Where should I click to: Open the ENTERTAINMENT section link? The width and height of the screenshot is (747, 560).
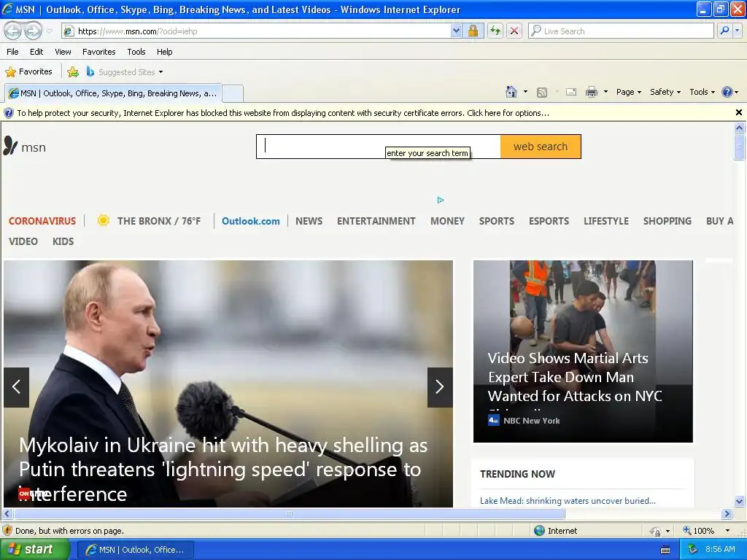(x=376, y=221)
